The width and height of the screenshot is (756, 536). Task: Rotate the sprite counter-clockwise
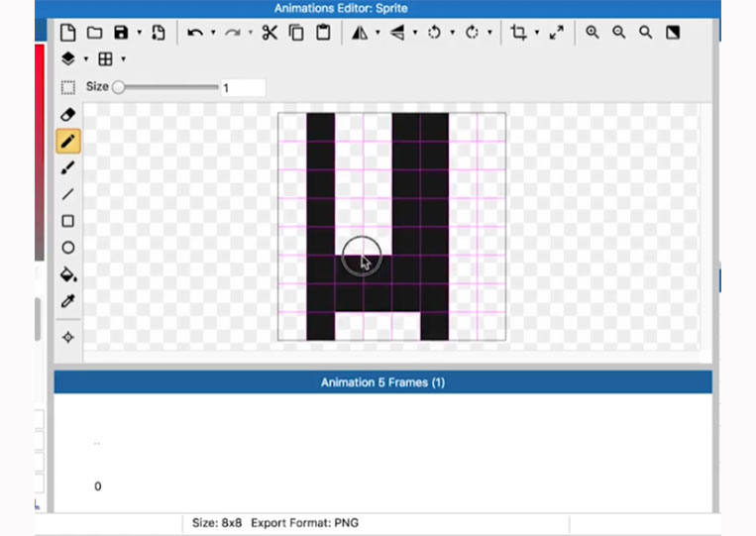[434, 33]
